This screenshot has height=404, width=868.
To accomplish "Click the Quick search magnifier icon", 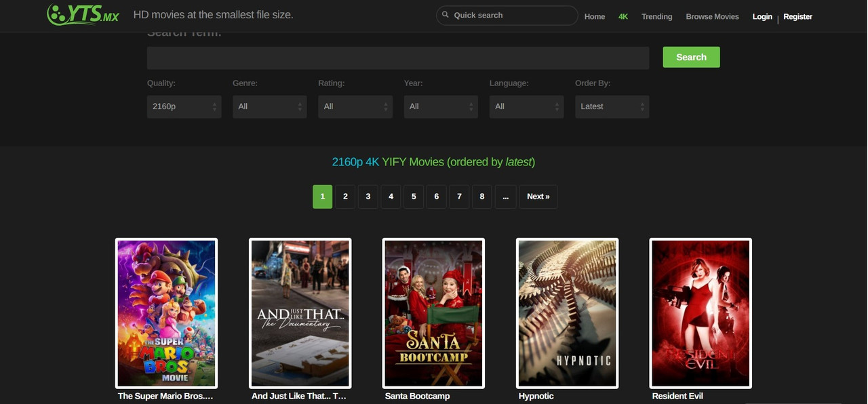I will [x=446, y=15].
